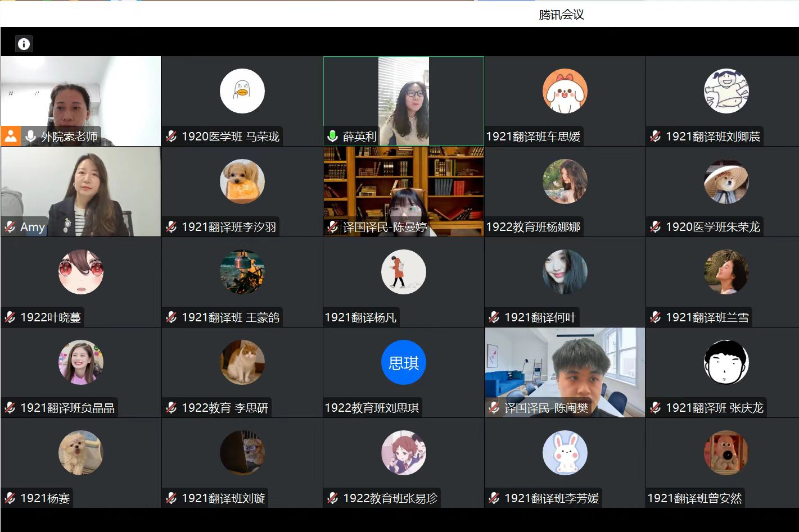
Task: Click muted mic icon of 1921翻译班 王蒙鸽
Action: [171, 317]
